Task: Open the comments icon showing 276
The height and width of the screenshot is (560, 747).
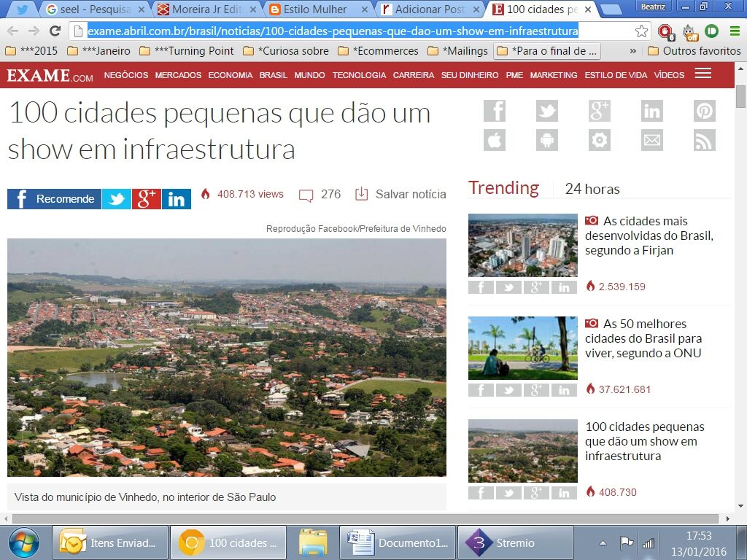Action: [x=306, y=195]
